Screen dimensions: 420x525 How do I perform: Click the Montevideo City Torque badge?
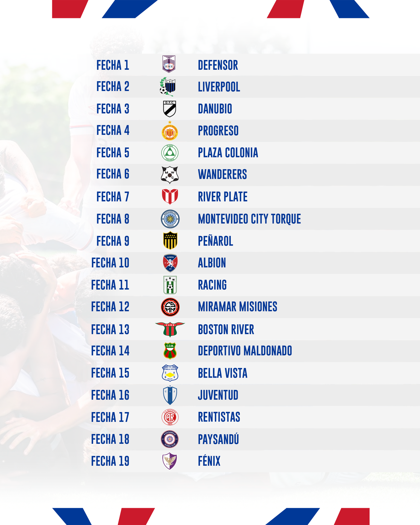[x=170, y=219]
